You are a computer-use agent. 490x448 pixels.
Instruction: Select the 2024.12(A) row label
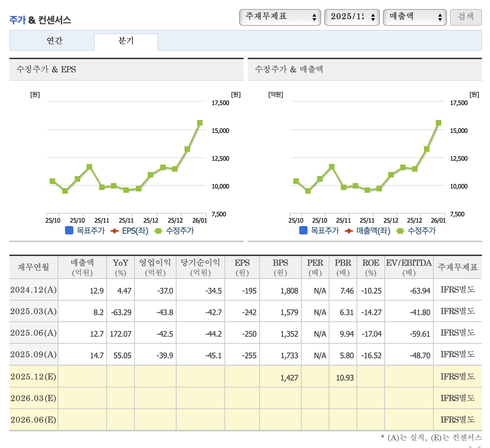coord(34,290)
